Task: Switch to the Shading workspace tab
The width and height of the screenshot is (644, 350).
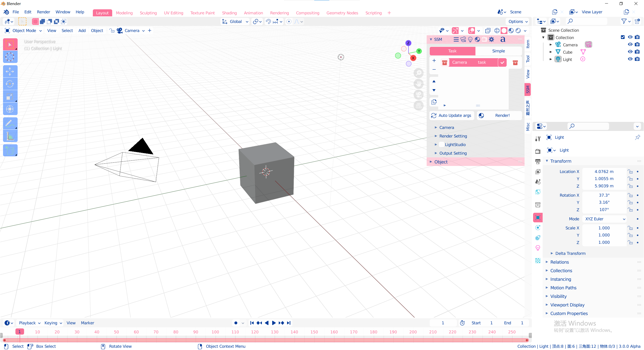Action: (x=229, y=13)
